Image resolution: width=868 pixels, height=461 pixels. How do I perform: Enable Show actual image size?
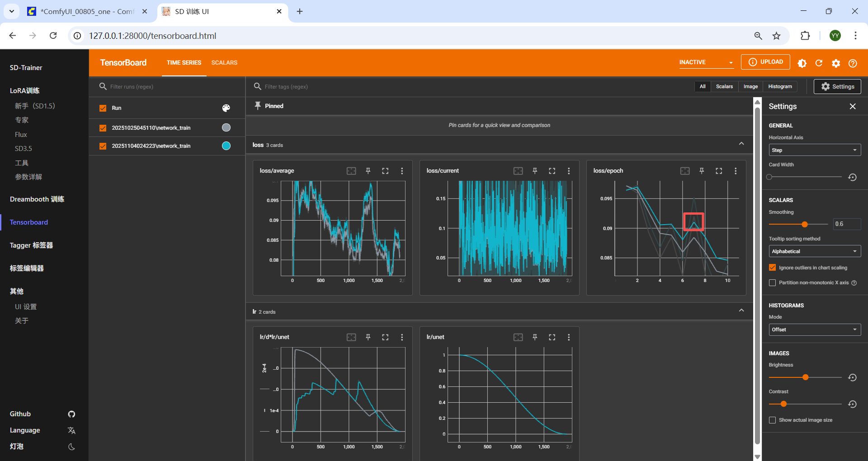point(772,420)
